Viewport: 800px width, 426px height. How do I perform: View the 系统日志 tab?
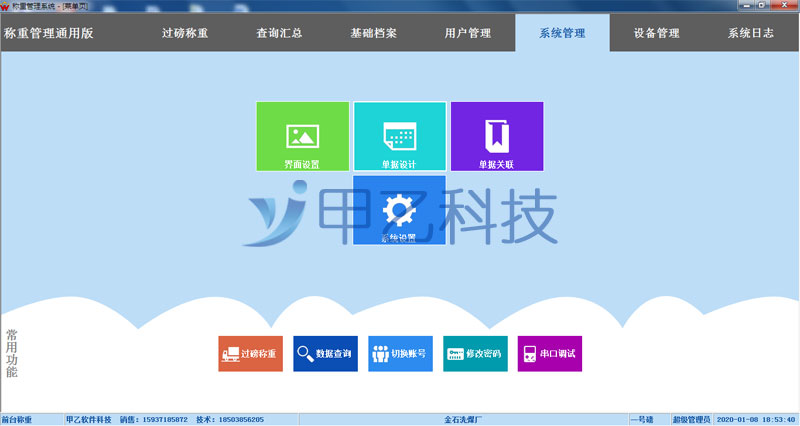point(750,33)
